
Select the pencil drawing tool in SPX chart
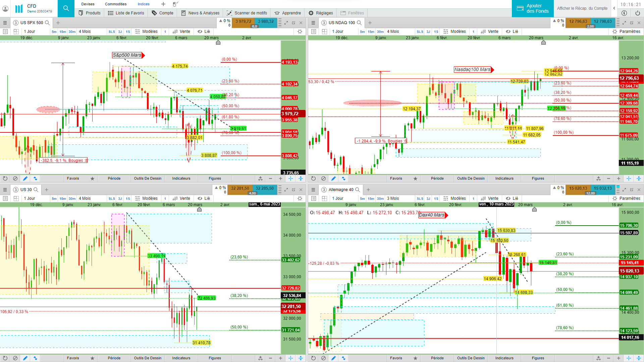pyautogui.click(x=25, y=179)
